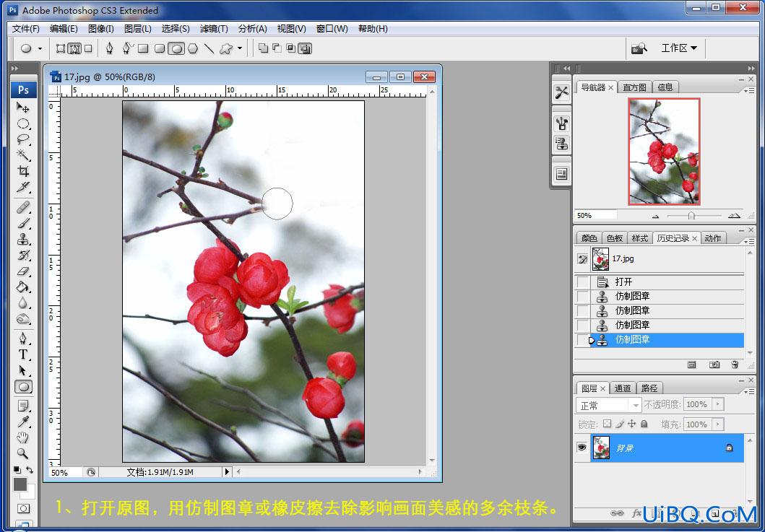Select the Blur tool

click(x=23, y=303)
